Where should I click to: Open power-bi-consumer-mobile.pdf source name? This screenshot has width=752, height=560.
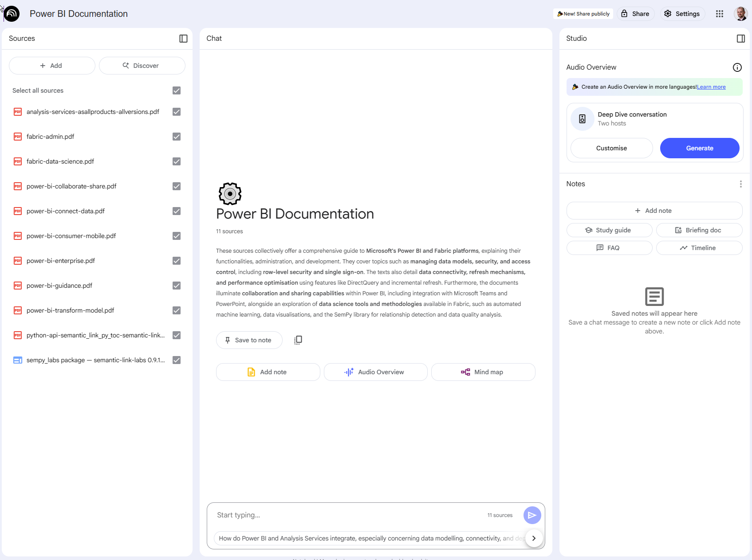[71, 236]
